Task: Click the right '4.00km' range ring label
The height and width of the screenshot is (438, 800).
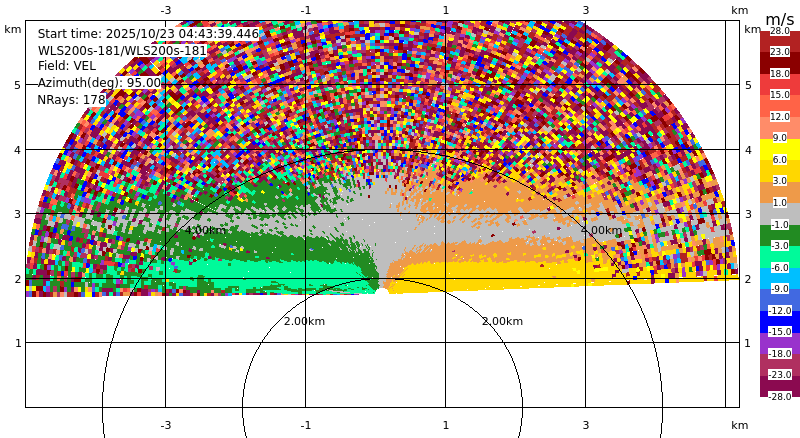Action: click(602, 230)
